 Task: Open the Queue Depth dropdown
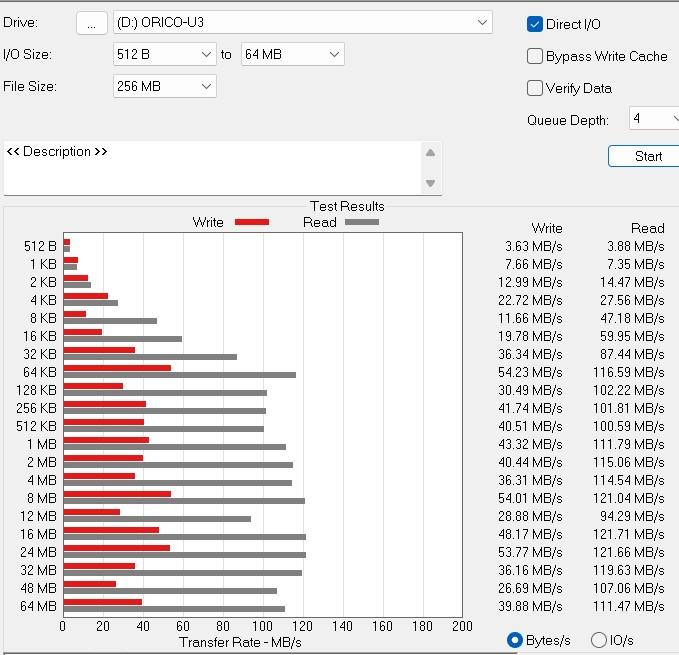pyautogui.click(x=654, y=118)
